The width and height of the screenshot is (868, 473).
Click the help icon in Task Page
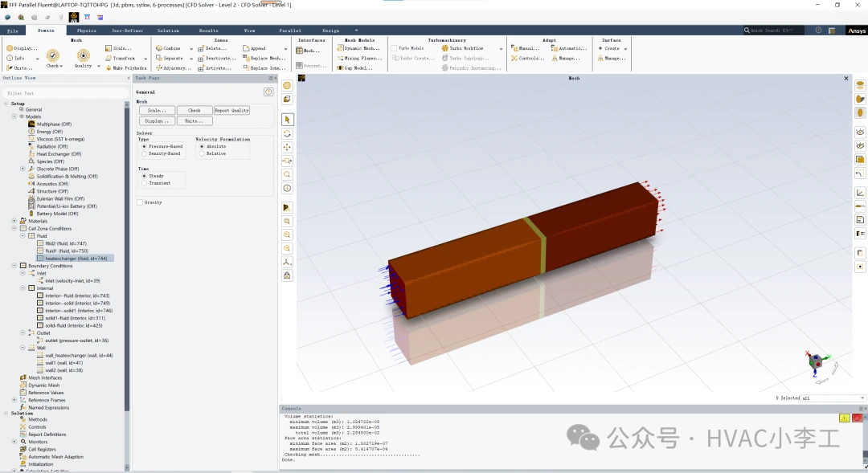[268, 92]
